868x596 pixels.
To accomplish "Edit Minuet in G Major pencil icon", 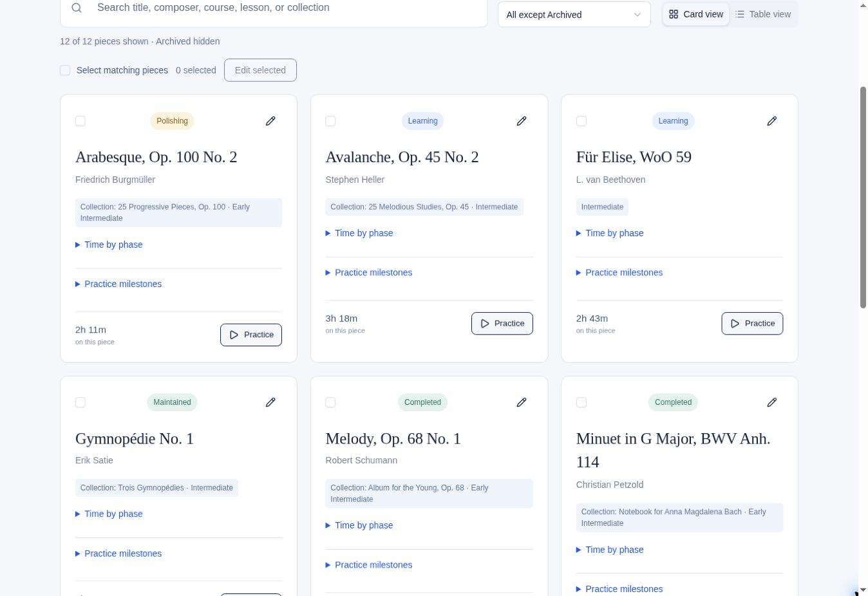I will tap(772, 402).
